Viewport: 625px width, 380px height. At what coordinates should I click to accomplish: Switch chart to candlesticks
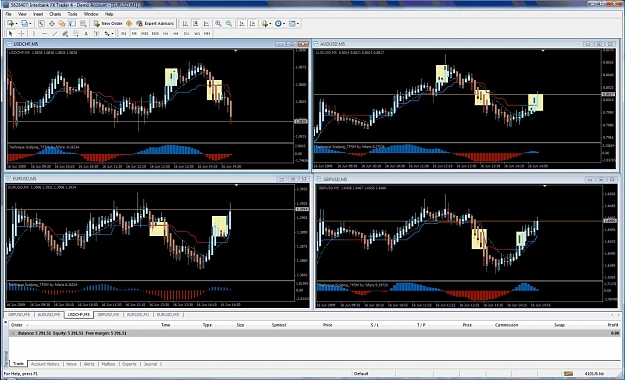(x=196, y=24)
